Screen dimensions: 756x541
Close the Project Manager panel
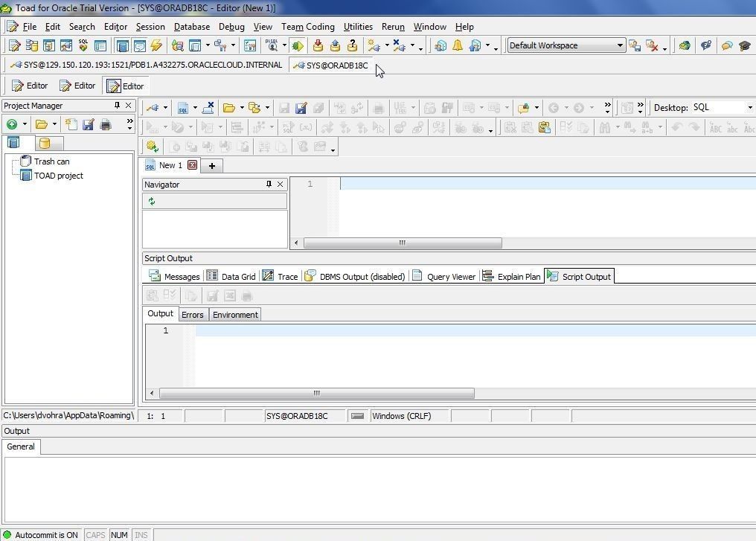tap(128, 105)
